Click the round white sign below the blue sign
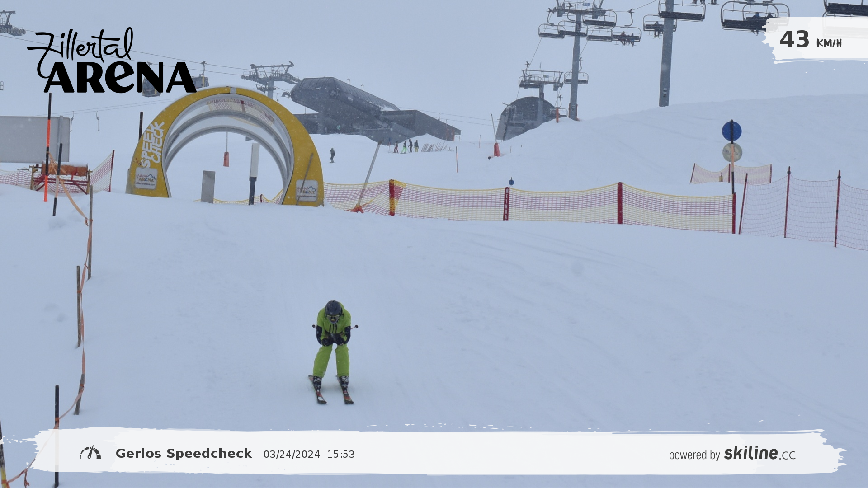 pyautogui.click(x=732, y=153)
